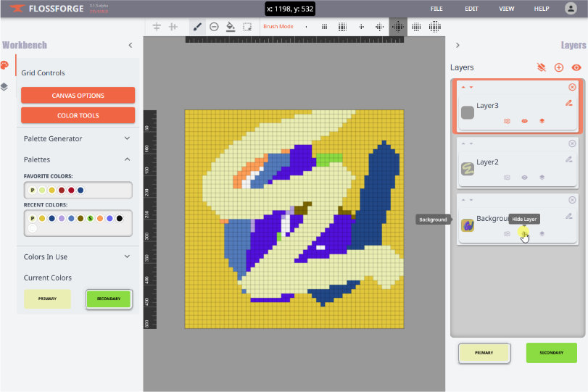Toggle visibility of Layer3 with eye icon
The image size is (588, 392).
pyautogui.click(x=524, y=121)
